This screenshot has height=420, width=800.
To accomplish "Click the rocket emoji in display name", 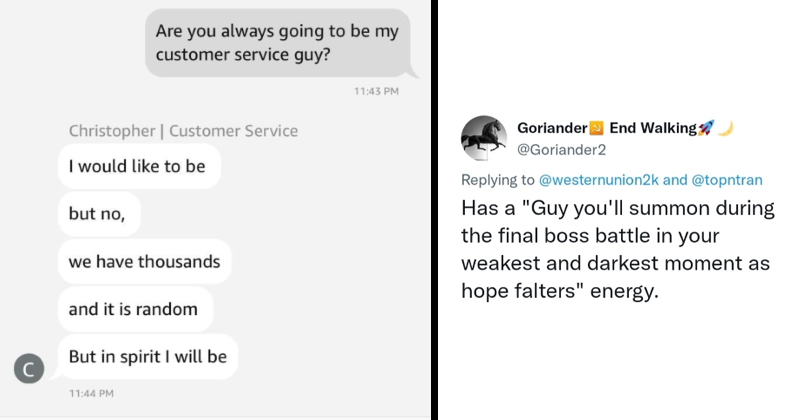I will point(705,128).
